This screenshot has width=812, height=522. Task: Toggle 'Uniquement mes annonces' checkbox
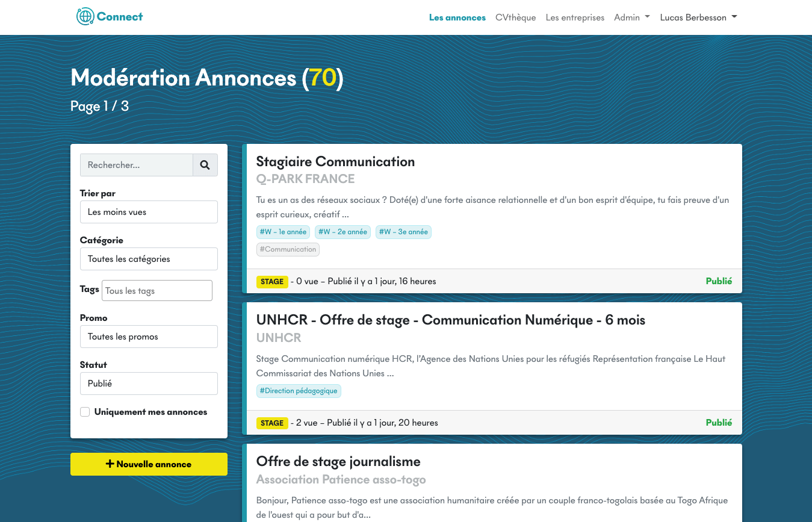(85, 412)
